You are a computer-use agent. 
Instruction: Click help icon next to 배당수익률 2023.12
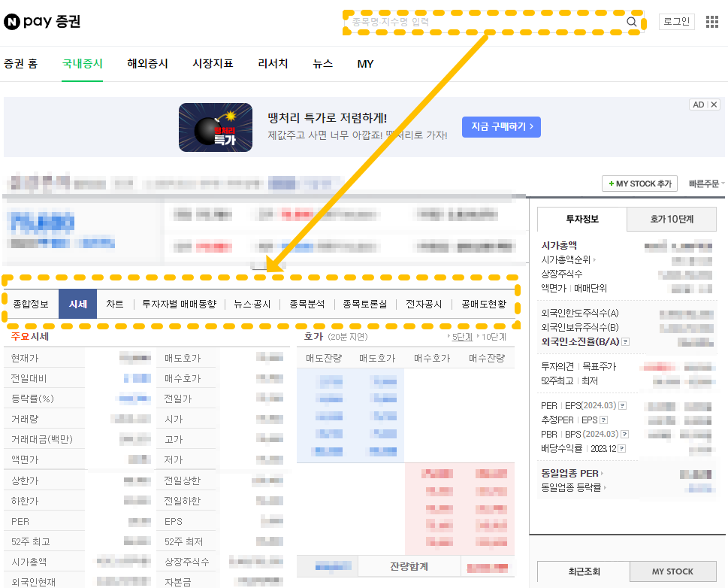pyautogui.click(x=622, y=449)
